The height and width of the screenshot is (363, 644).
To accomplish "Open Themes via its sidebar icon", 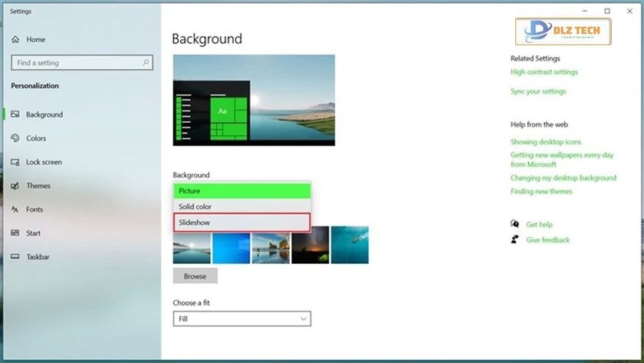I will click(16, 186).
